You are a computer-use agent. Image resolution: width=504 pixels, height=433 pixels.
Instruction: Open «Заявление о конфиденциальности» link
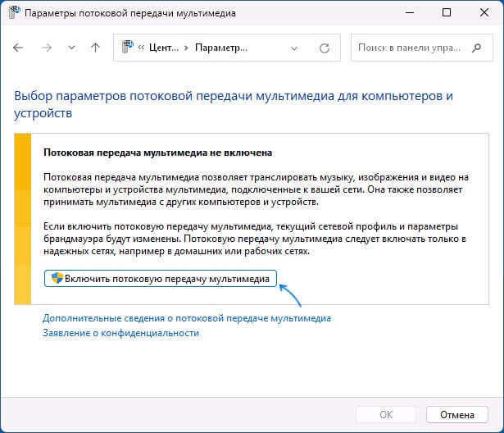tap(120, 333)
